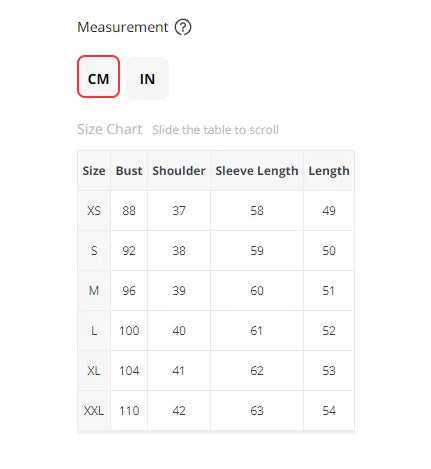This screenshot has width=431, height=469.
Task: Click the XS bust value 88
Action: [x=129, y=211]
